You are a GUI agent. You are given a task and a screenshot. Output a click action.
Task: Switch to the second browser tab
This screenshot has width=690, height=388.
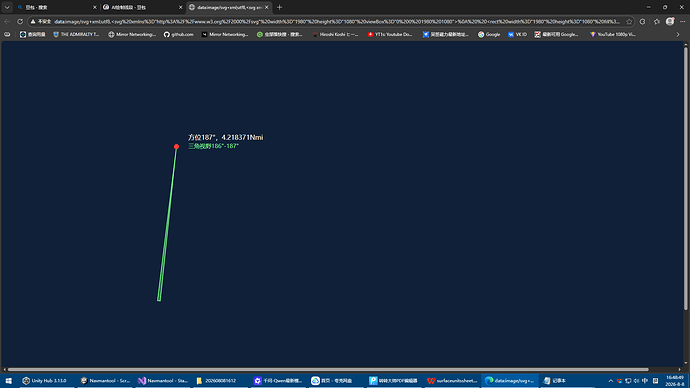tap(142, 7)
